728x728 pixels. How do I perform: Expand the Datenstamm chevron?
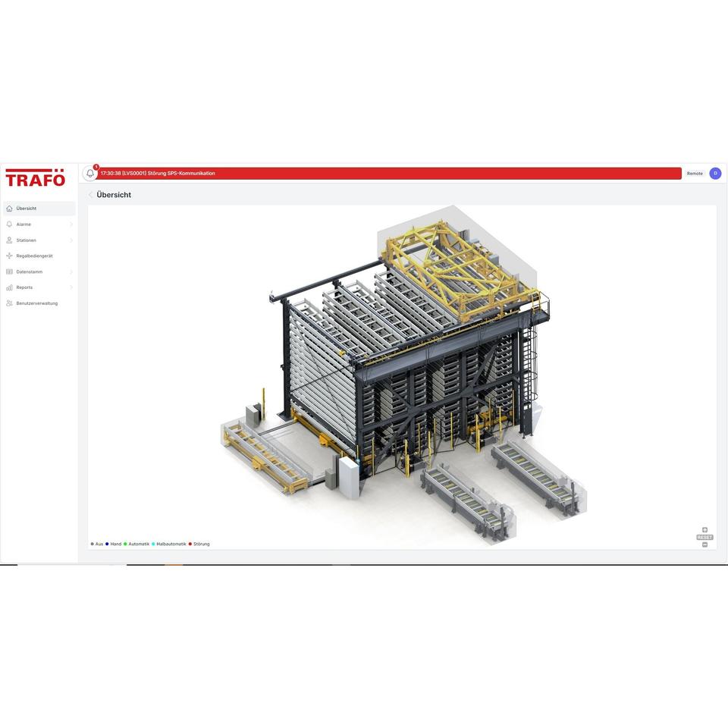71,271
